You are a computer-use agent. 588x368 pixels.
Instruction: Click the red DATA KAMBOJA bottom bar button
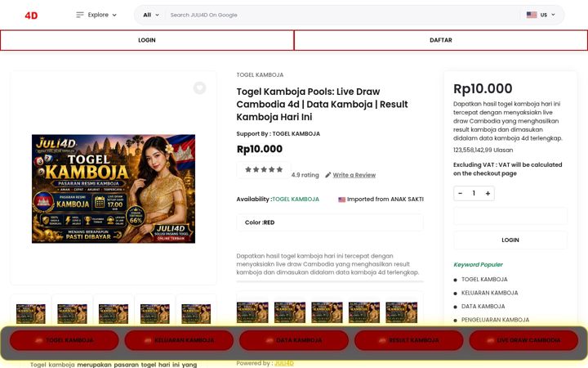pos(294,340)
